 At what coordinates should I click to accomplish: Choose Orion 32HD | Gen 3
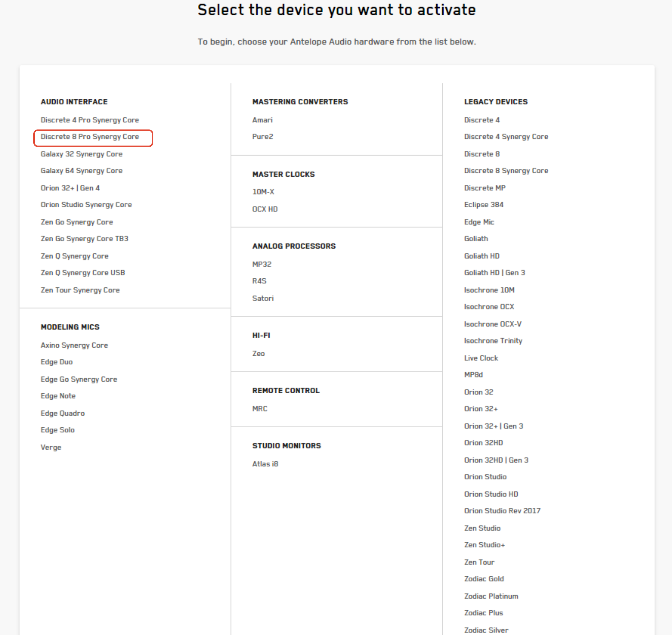[497, 460]
